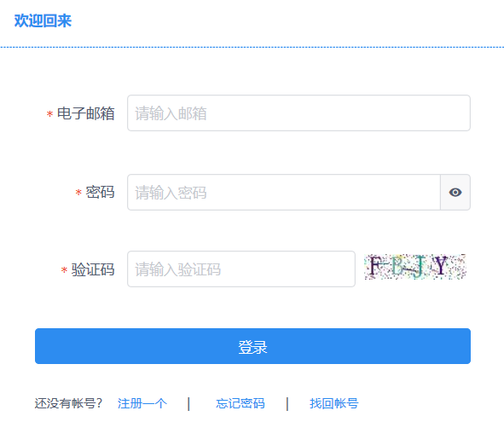
Task: Click the red asterisk beside 密码
Action: pos(78,193)
